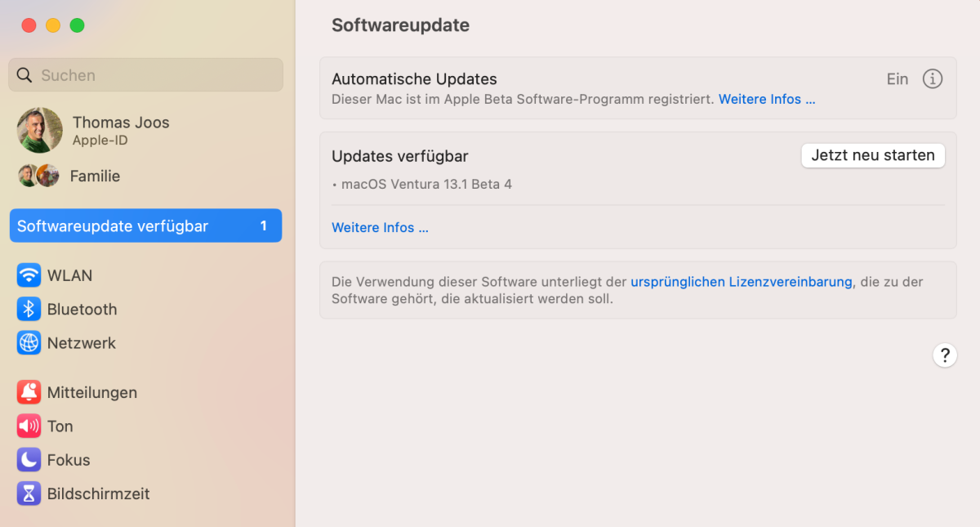
Task: Click the Familie avatars icon
Action: click(39, 176)
